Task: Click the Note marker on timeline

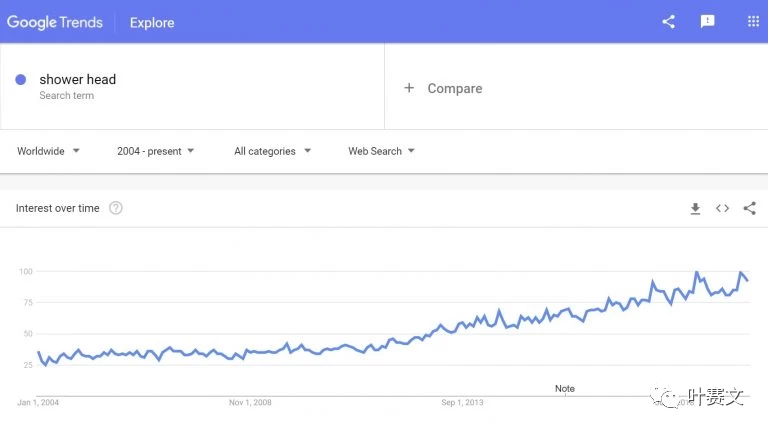Action: pyautogui.click(x=565, y=389)
